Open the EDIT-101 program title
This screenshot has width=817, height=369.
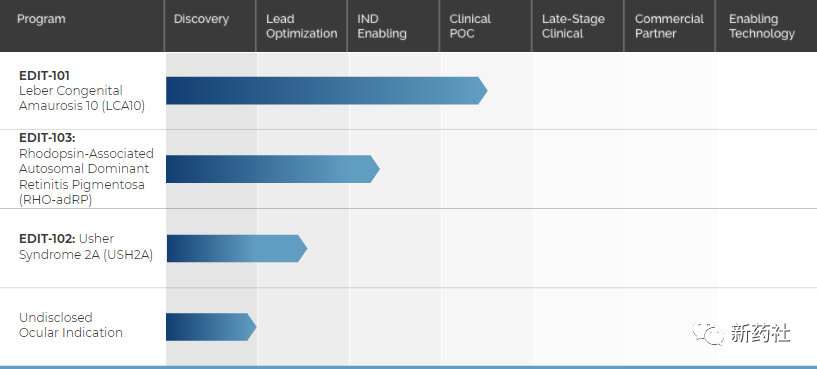(44, 76)
